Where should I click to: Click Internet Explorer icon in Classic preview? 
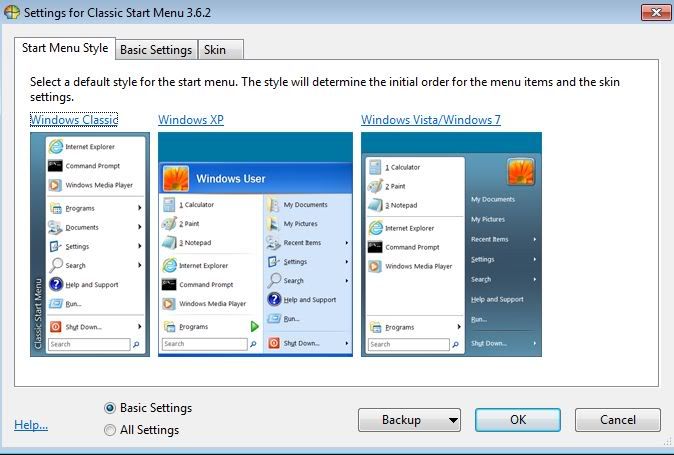click(55, 147)
